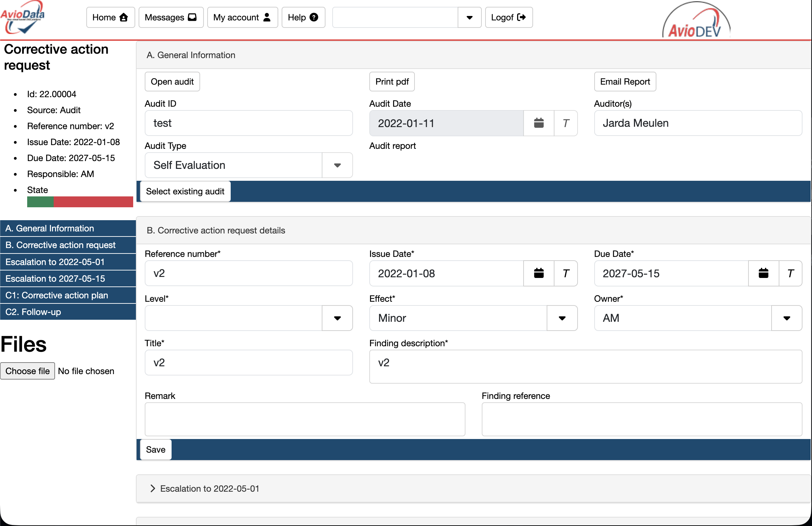Open the Audit Date calendar picker icon
This screenshot has width=812, height=526.
coord(539,123)
